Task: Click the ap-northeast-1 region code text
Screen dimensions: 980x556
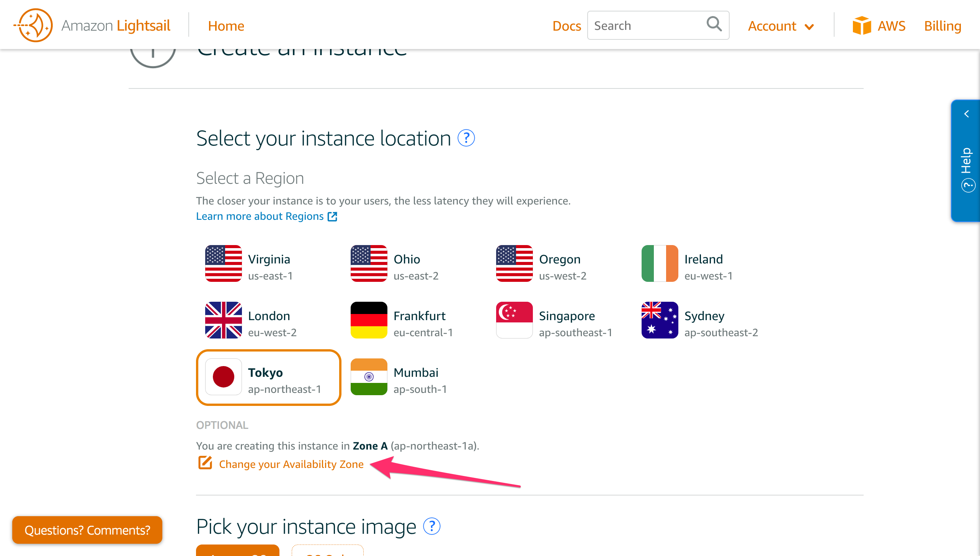Action: pyautogui.click(x=284, y=389)
